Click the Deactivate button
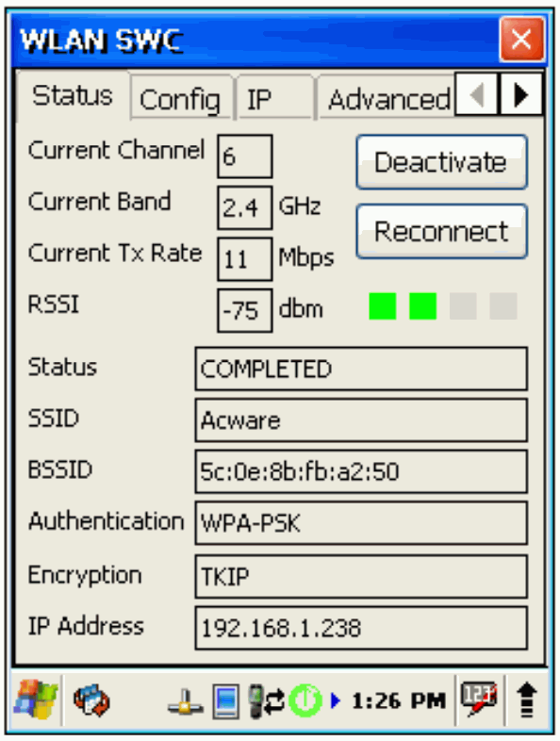560x741 pixels. click(x=442, y=162)
